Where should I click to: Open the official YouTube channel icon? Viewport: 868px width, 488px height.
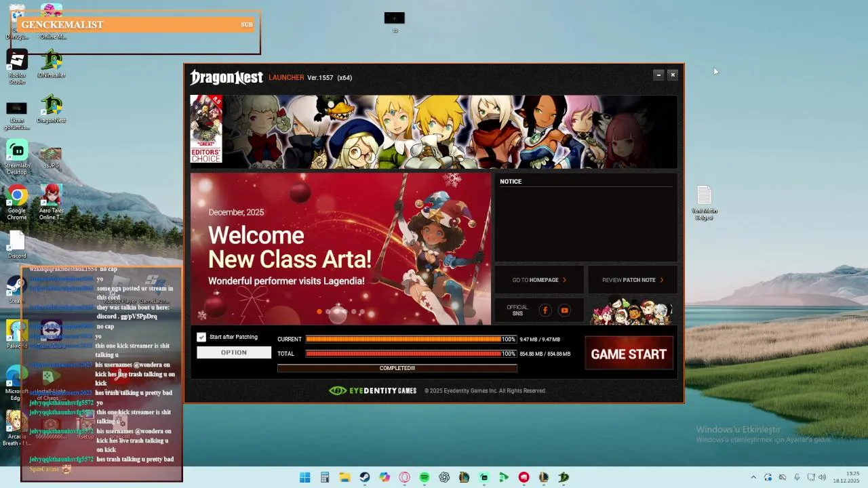click(x=564, y=310)
